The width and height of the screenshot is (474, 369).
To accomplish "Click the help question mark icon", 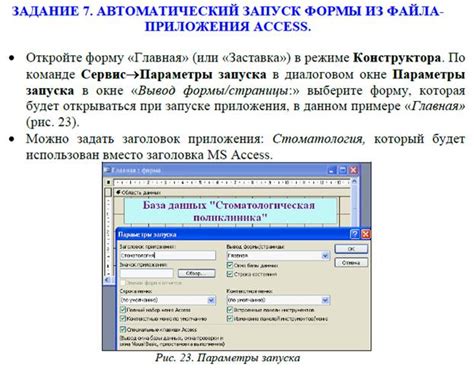I will coord(355,234).
